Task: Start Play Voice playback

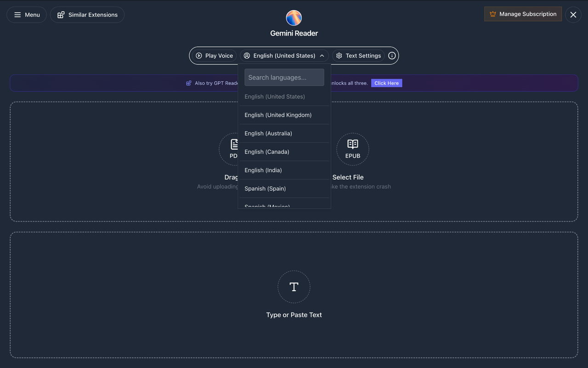Action: 214,56
